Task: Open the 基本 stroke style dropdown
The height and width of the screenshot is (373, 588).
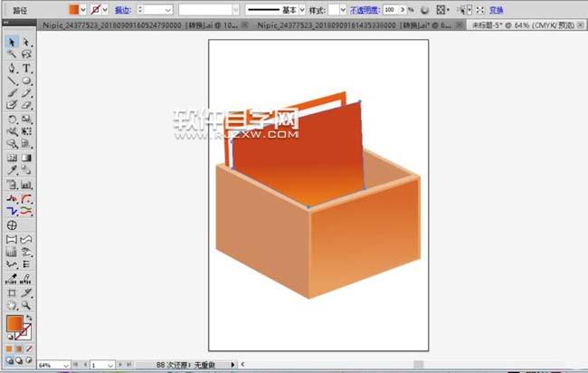Action: (x=302, y=10)
